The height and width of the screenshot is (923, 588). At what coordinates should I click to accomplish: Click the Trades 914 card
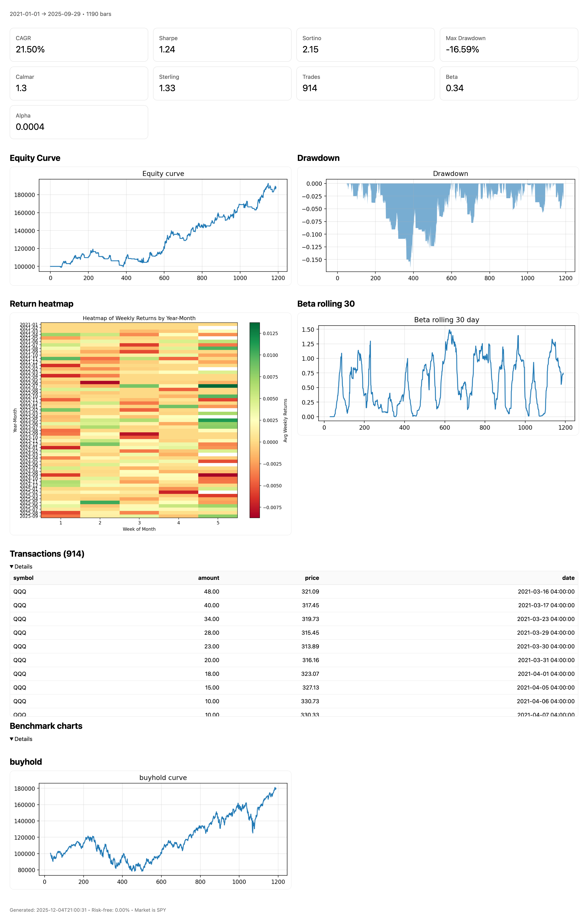tap(365, 83)
